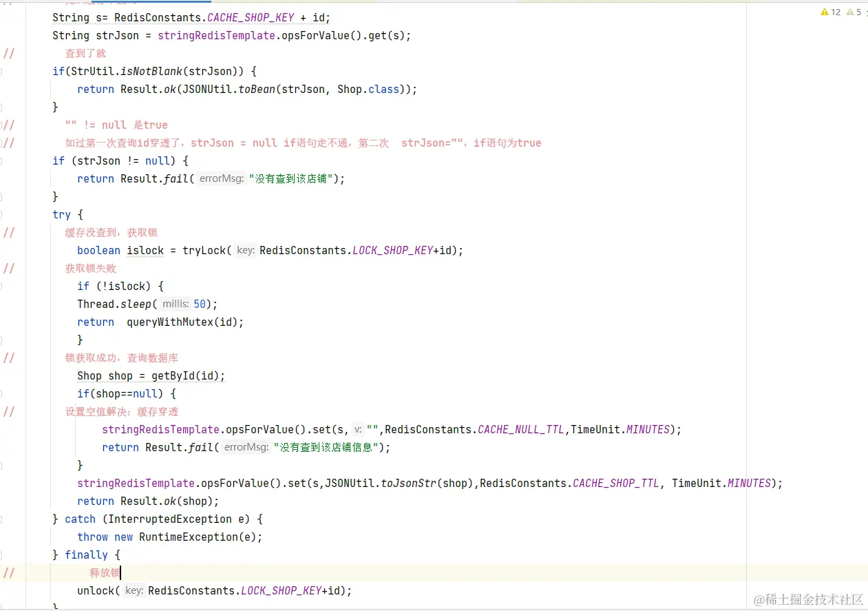Click the comment 缓存没查到，获取锁
Viewport: 868px width, 611px height.
[x=112, y=232]
